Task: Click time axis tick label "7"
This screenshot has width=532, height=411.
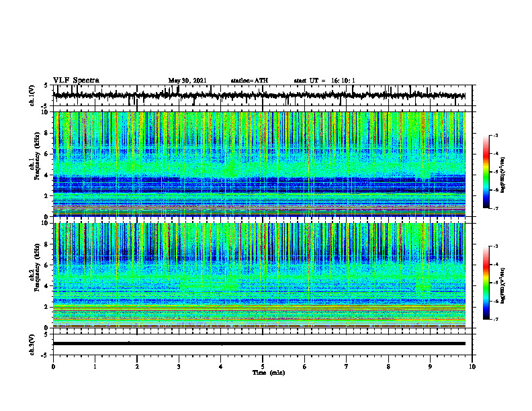Action: 347,366
